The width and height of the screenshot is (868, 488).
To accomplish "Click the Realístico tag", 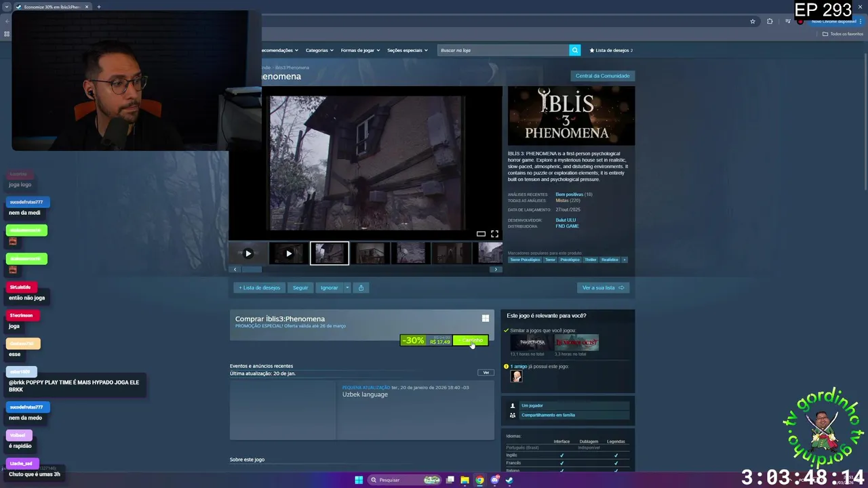I will click(x=610, y=260).
